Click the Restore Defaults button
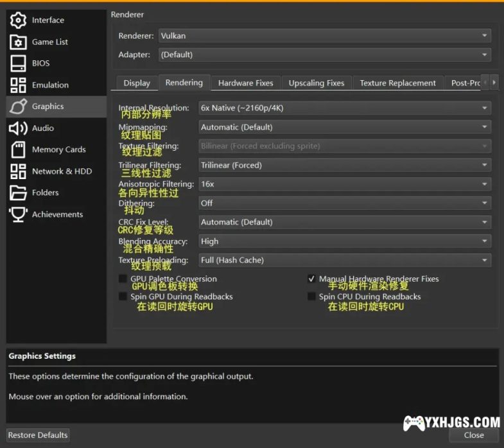This screenshot has height=448, width=504. click(38, 435)
